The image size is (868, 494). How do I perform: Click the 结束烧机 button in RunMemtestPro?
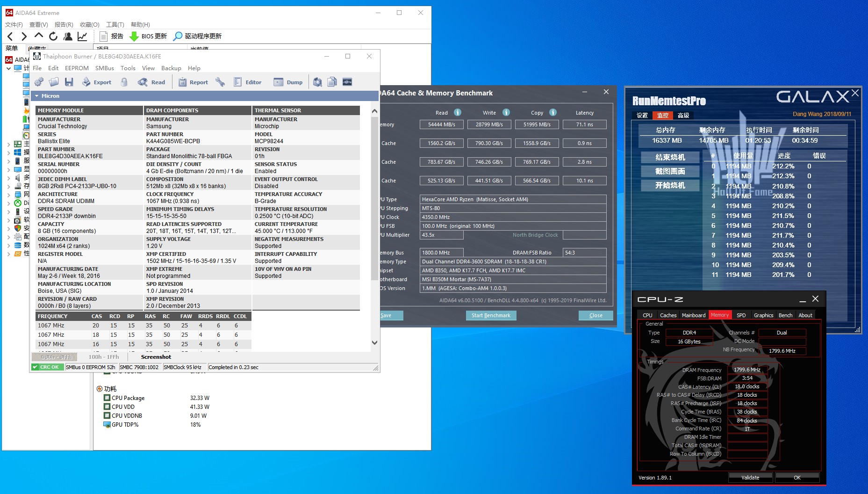tap(670, 157)
